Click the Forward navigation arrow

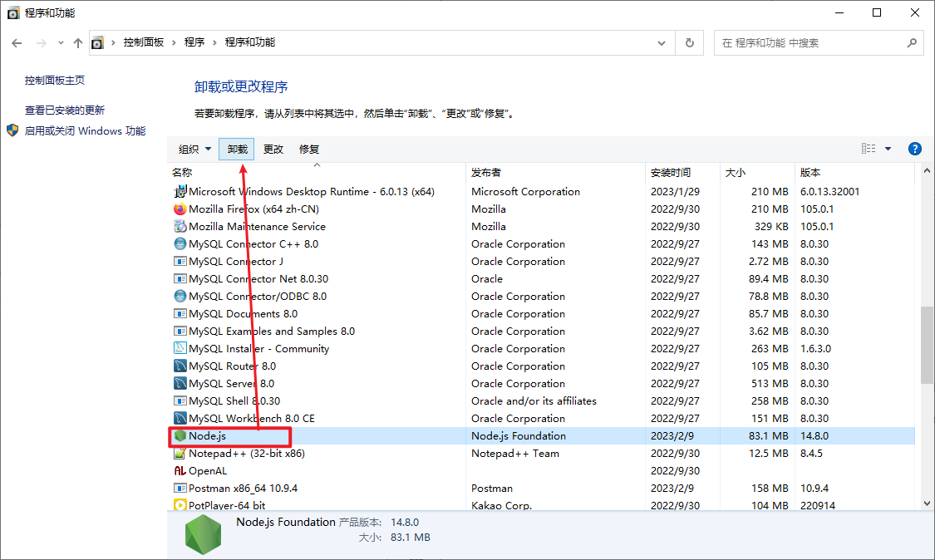pyautogui.click(x=42, y=43)
